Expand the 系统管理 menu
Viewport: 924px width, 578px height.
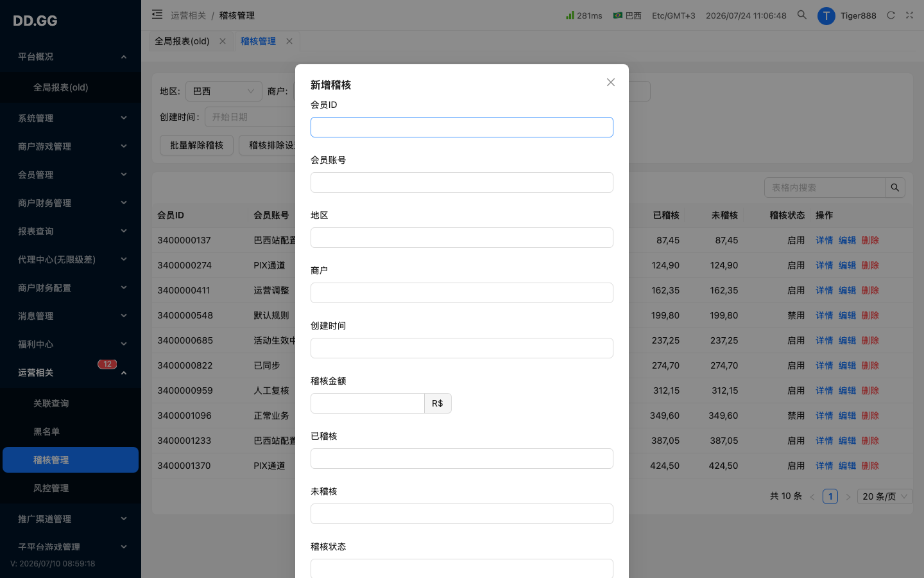point(71,118)
